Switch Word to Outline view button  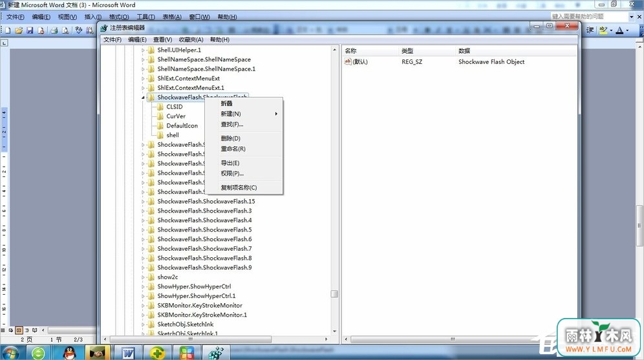click(27, 330)
